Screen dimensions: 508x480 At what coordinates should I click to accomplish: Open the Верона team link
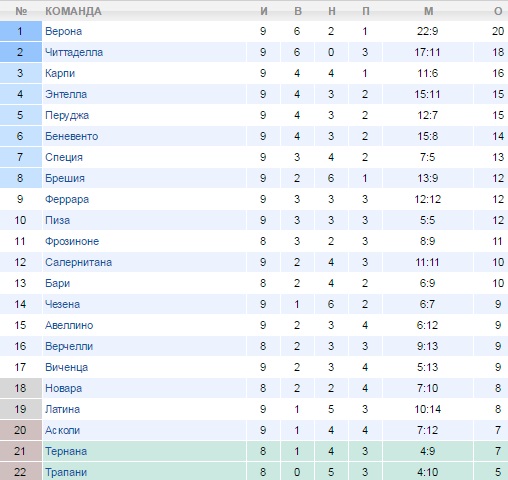click(63, 31)
